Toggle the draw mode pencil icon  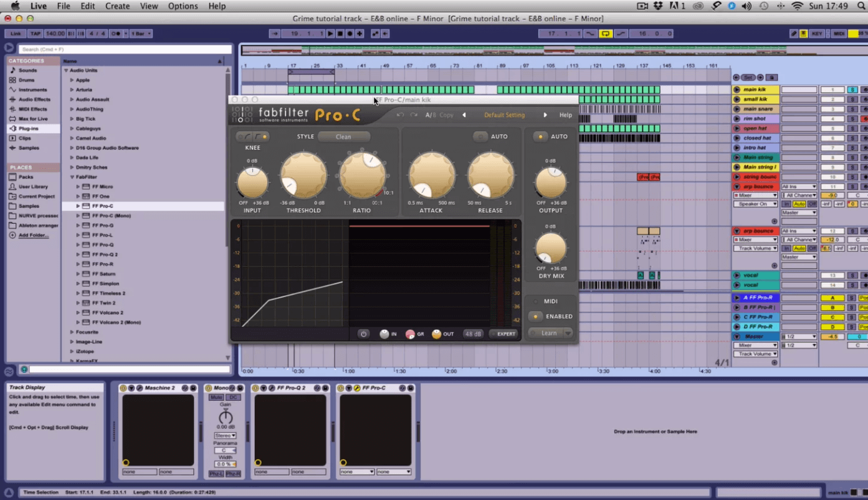click(x=794, y=34)
